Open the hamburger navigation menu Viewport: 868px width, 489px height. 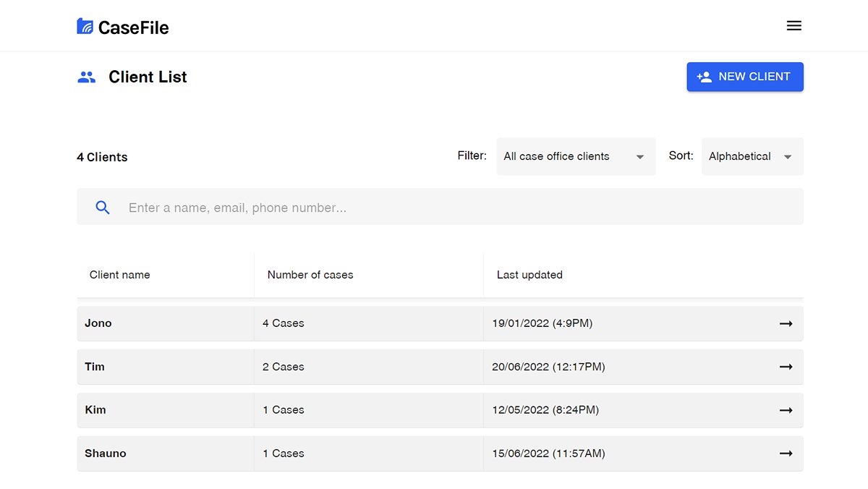(x=793, y=25)
